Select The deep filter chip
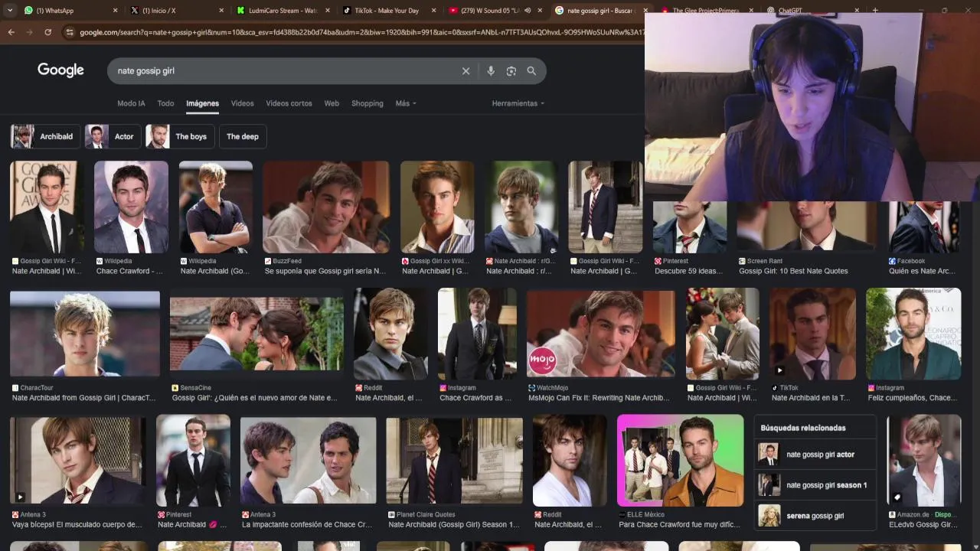 243,136
